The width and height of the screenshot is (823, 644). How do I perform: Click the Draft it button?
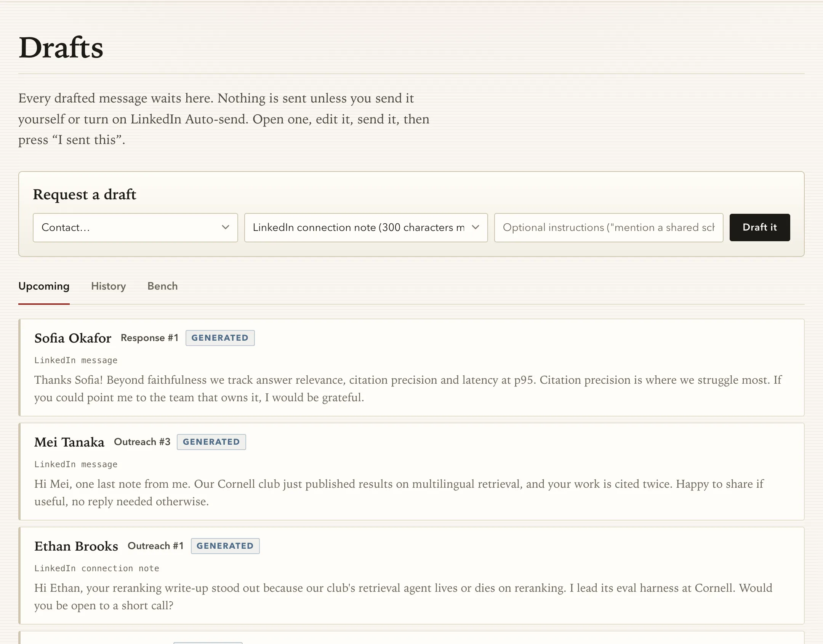[759, 227]
